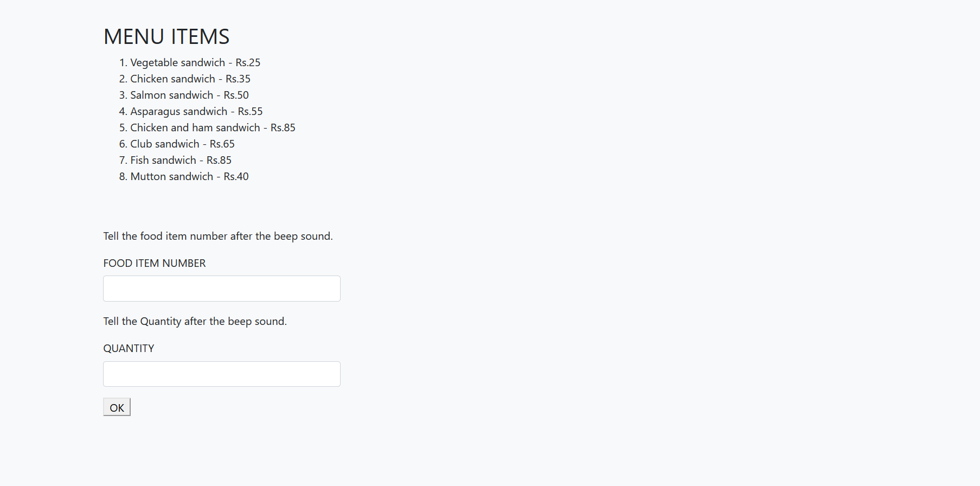Image resolution: width=980 pixels, height=486 pixels.
Task: Click the Asparagus sandwich item name
Action: [178, 112]
